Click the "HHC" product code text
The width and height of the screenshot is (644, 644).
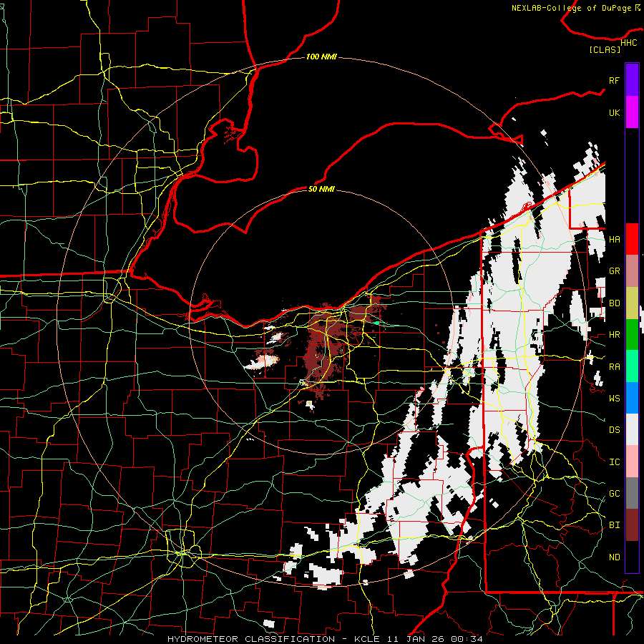point(628,43)
